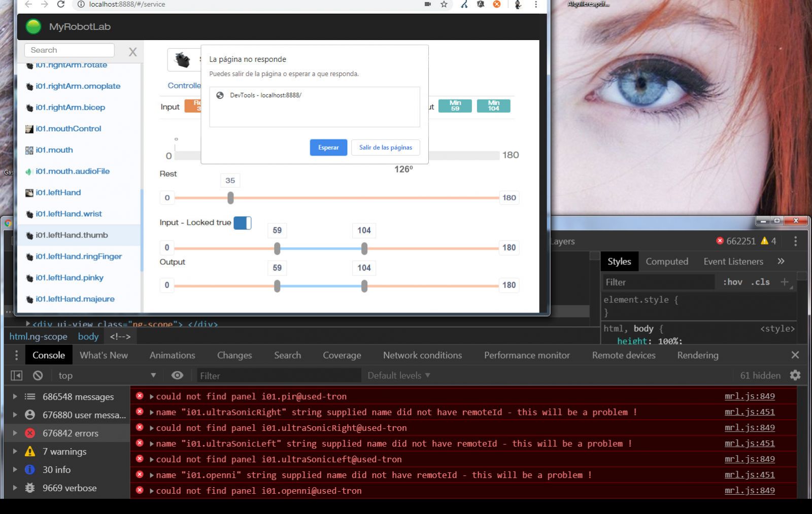This screenshot has height=514, width=812.
Task: Toggle the console sidebar panel icon
Action: click(x=17, y=375)
